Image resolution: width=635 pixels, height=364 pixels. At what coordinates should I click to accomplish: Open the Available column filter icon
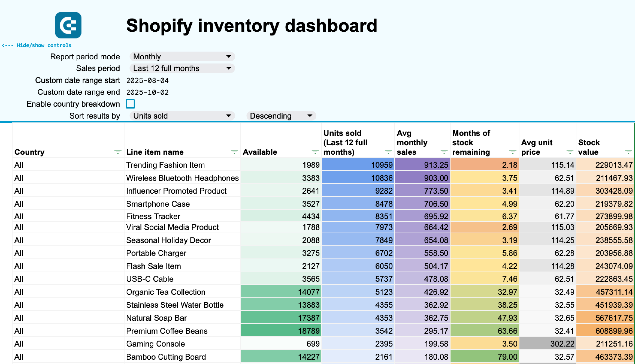(x=315, y=152)
